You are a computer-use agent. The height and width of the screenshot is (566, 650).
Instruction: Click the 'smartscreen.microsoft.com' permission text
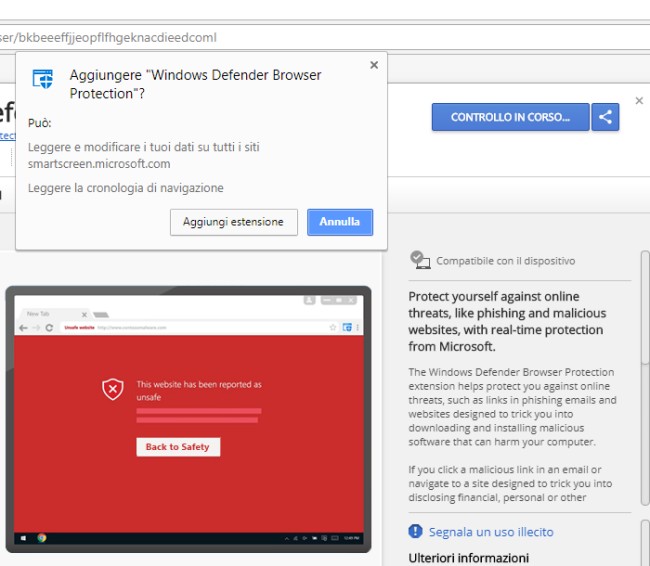99,164
